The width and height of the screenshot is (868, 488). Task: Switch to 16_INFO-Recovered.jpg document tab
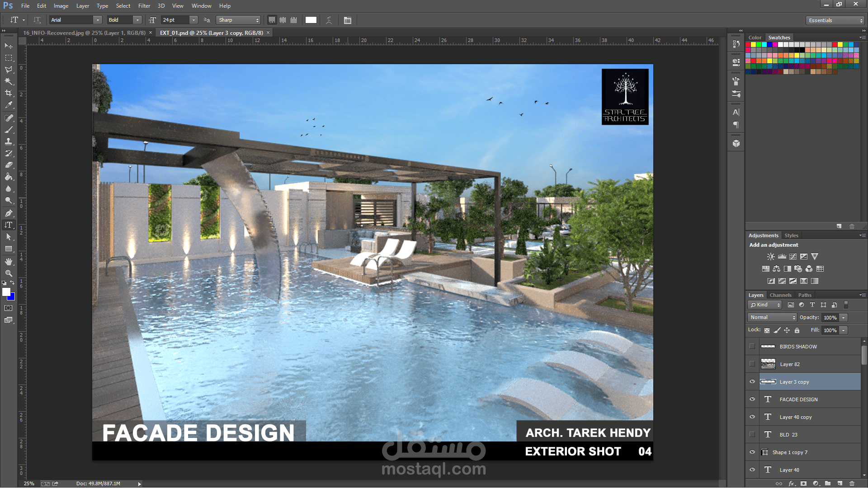click(84, 33)
